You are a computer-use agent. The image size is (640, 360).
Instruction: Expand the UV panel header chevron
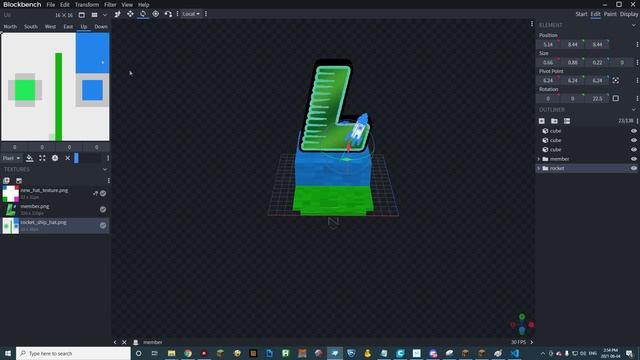[x=105, y=15]
